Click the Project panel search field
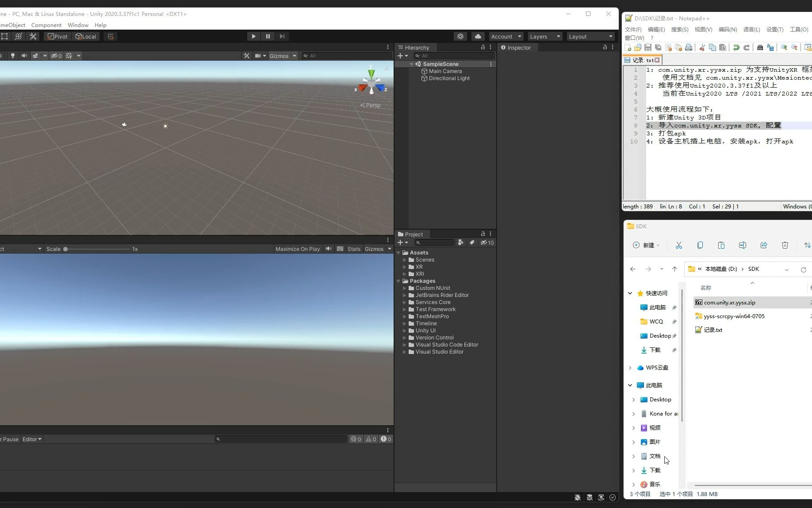Viewport: 812px width, 508px height. tap(434, 242)
